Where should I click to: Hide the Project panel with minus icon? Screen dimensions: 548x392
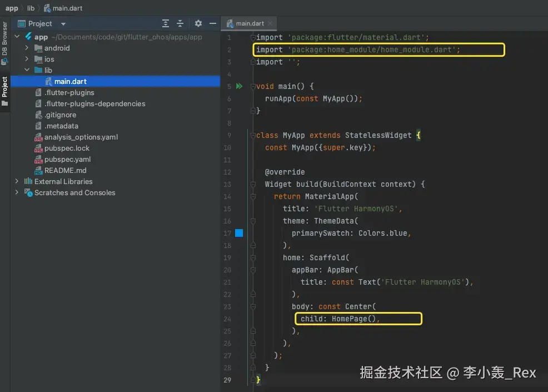click(212, 23)
